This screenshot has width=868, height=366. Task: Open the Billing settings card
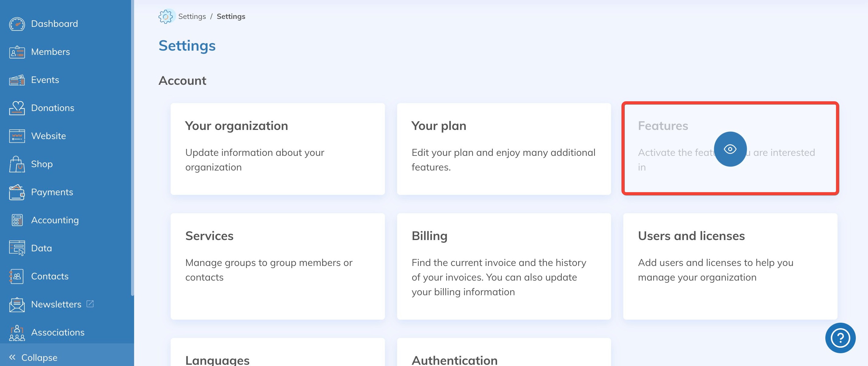(503, 266)
